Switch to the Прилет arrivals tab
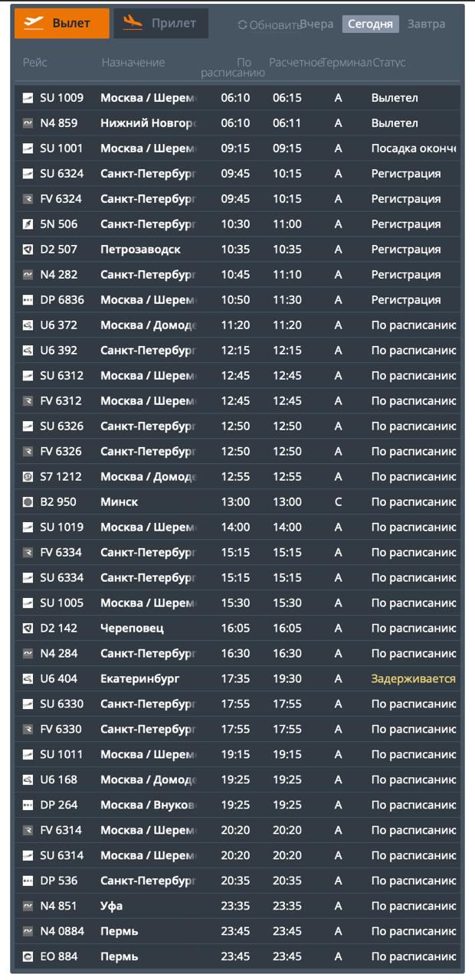Image resolution: width=475 pixels, height=980 pixels. [x=161, y=24]
